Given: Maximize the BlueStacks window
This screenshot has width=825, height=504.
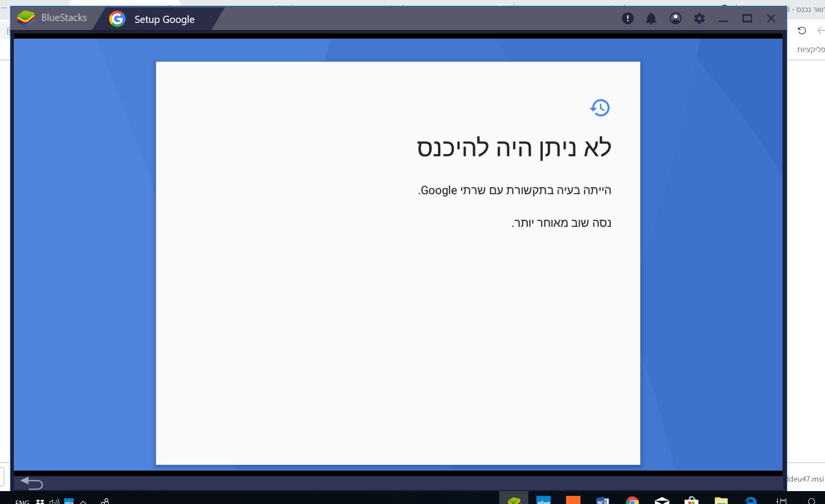Looking at the screenshot, I should click(747, 18).
